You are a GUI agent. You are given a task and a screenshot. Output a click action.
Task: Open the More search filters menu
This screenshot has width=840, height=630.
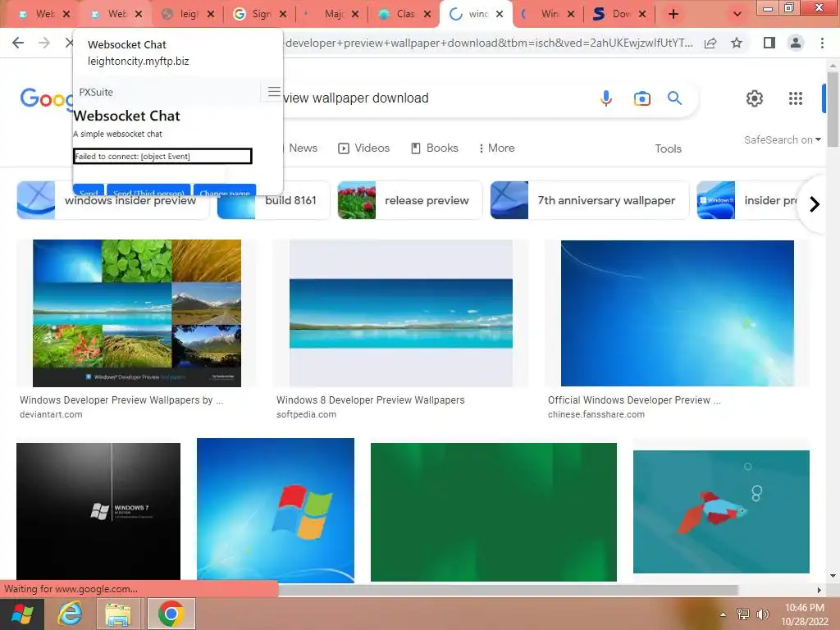tap(496, 148)
